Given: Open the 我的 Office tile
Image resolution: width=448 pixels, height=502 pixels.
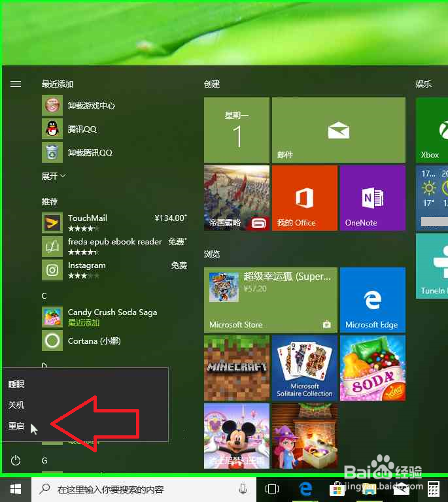Looking at the screenshot, I should [x=305, y=198].
